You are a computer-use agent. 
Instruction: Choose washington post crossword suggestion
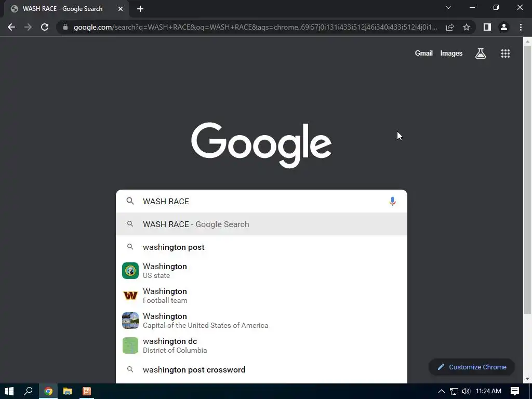click(x=261, y=369)
